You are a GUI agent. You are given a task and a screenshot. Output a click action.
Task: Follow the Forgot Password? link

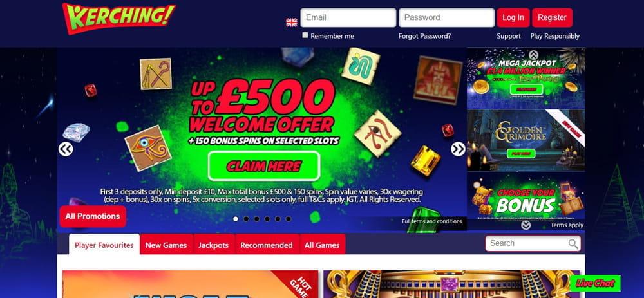click(x=424, y=36)
